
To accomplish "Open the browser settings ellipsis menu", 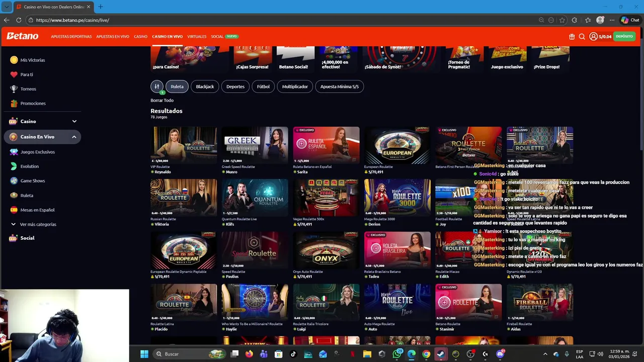I will 612,20.
